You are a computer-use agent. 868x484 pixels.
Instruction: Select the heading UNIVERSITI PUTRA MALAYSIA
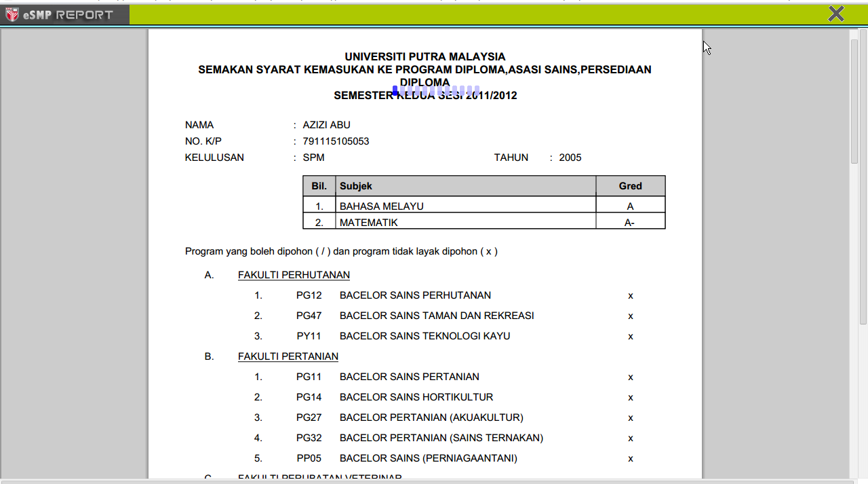(x=425, y=57)
